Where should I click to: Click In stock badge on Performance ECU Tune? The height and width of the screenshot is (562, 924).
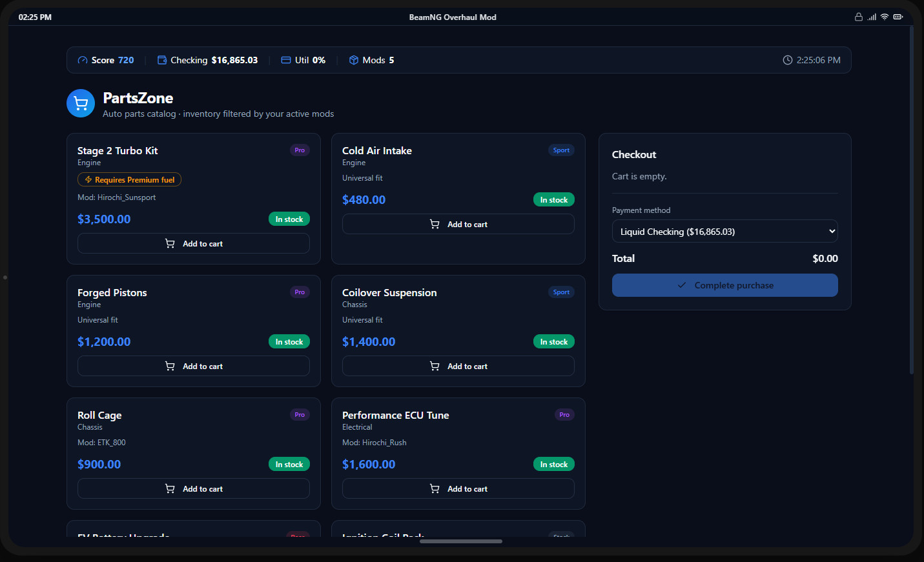554,464
